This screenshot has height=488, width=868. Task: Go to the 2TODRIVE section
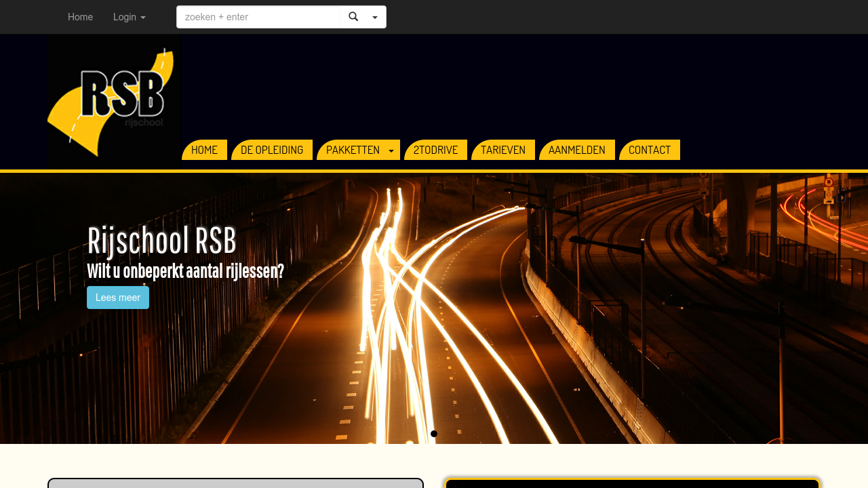click(x=435, y=150)
